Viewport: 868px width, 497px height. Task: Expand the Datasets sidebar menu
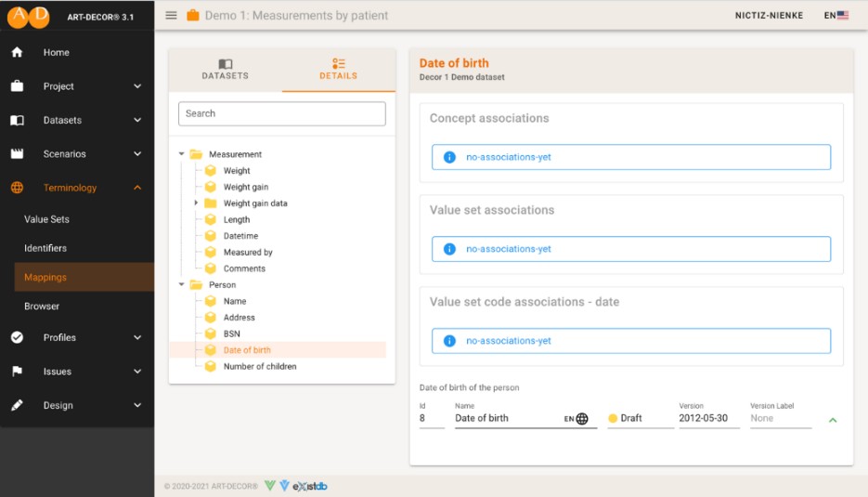click(x=137, y=121)
